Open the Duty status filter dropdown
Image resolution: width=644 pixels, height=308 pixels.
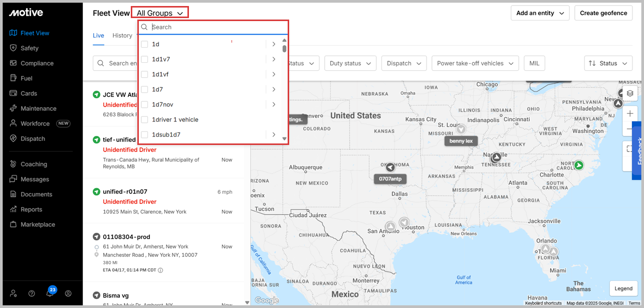click(350, 63)
